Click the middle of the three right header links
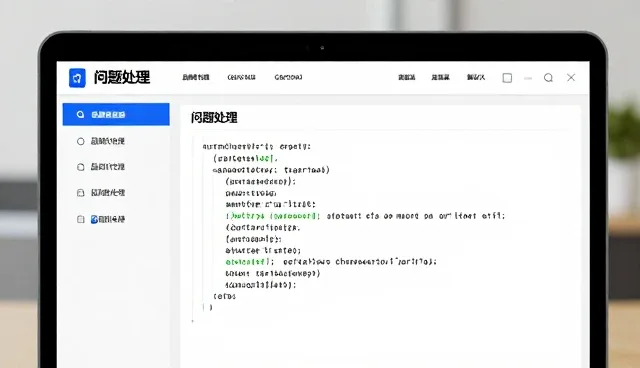 click(x=440, y=77)
